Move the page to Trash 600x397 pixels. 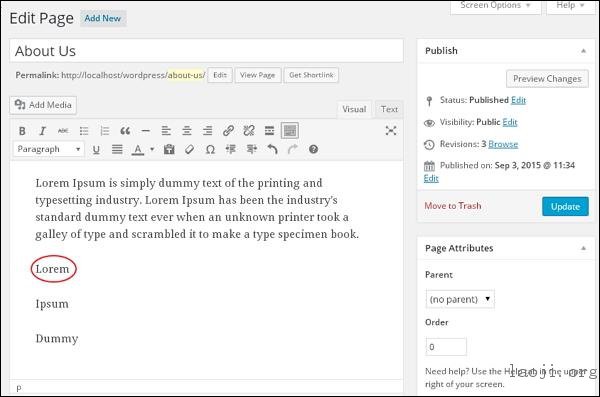(453, 206)
